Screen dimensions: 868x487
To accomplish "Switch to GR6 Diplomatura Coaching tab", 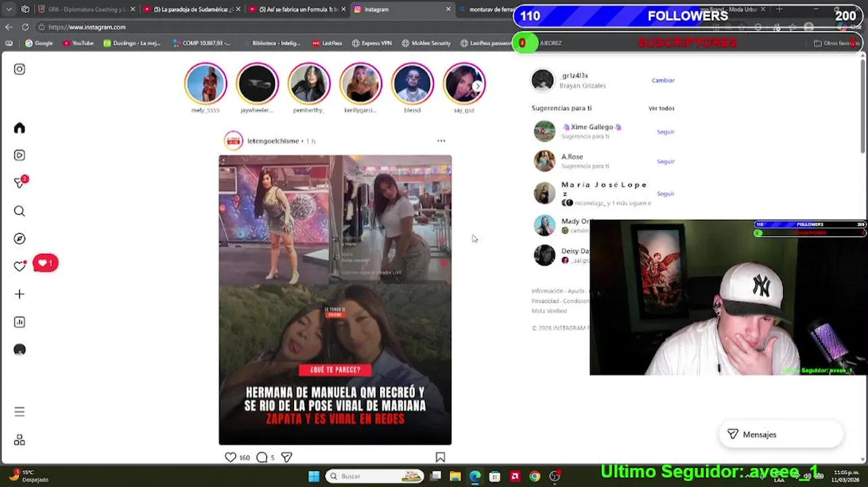I will pos(87,9).
